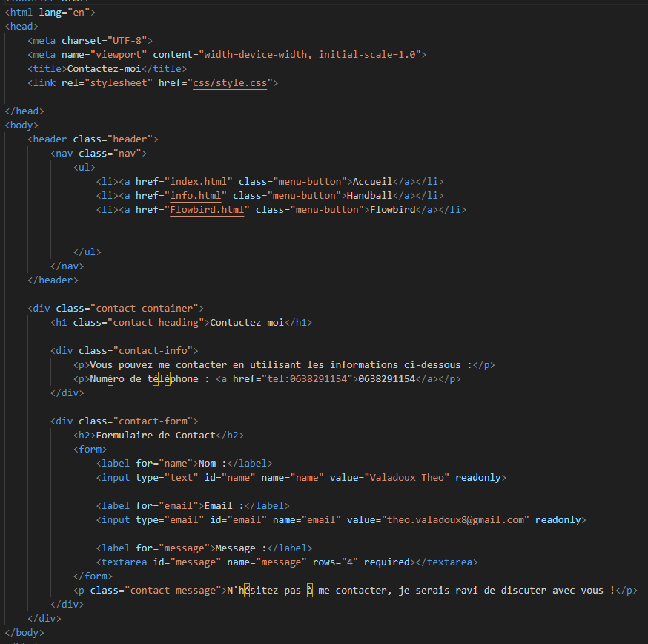The image size is (648, 644).
Task: Click the value "Valadoux Theo" attribute
Action: (390, 478)
